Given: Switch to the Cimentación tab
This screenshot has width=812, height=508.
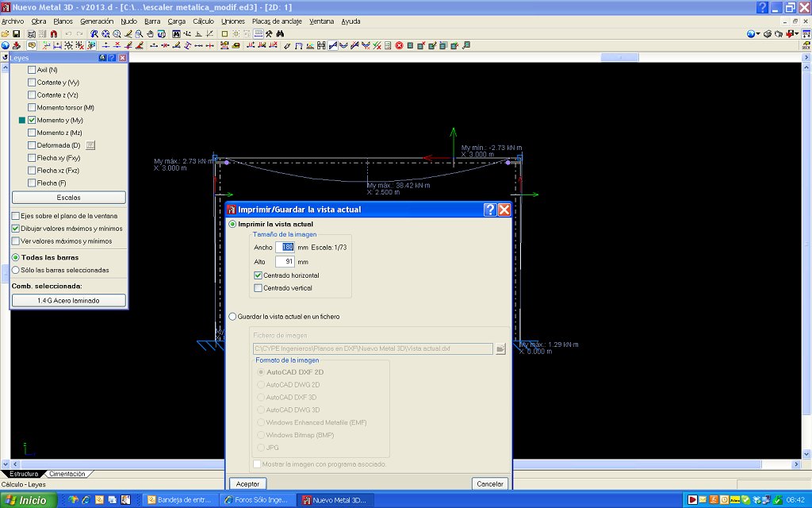Looking at the screenshot, I should coord(67,474).
